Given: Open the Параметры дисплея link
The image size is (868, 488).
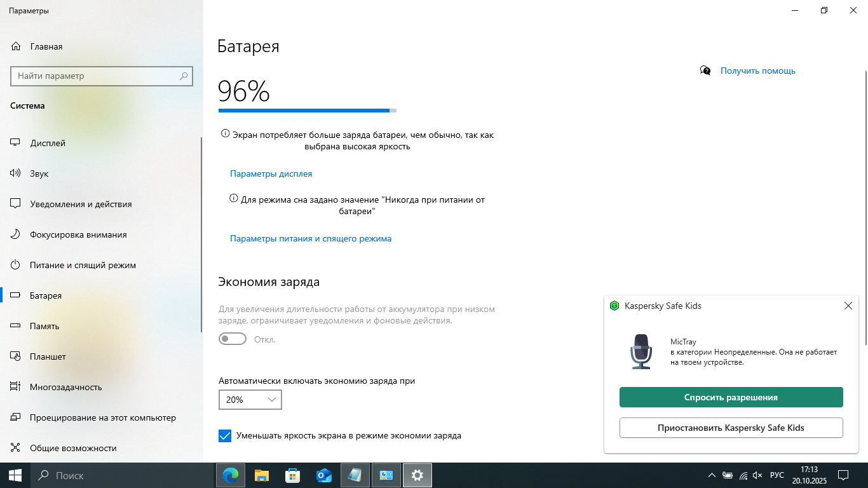Looking at the screenshot, I should [271, 173].
